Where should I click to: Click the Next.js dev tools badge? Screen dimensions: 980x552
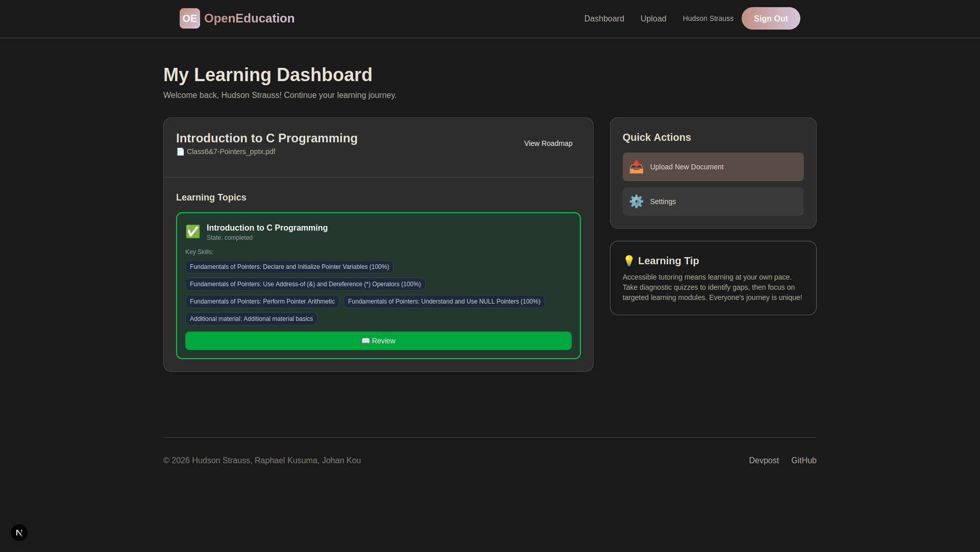tap(19, 533)
